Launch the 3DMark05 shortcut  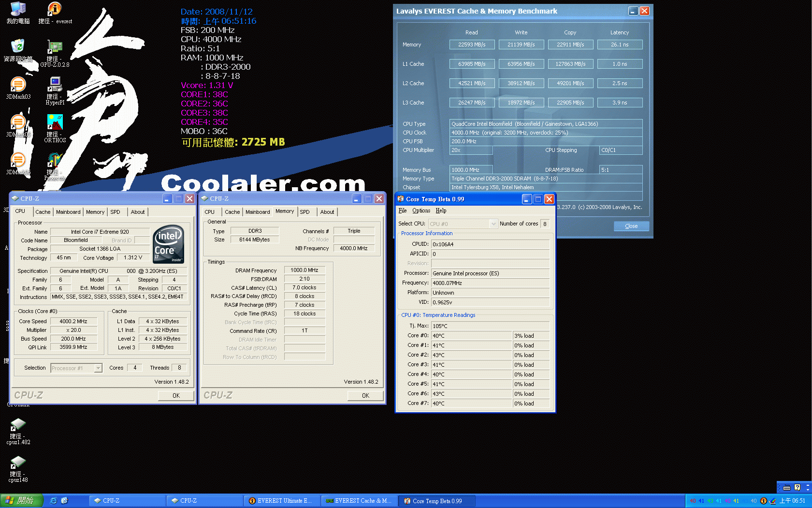(x=18, y=126)
